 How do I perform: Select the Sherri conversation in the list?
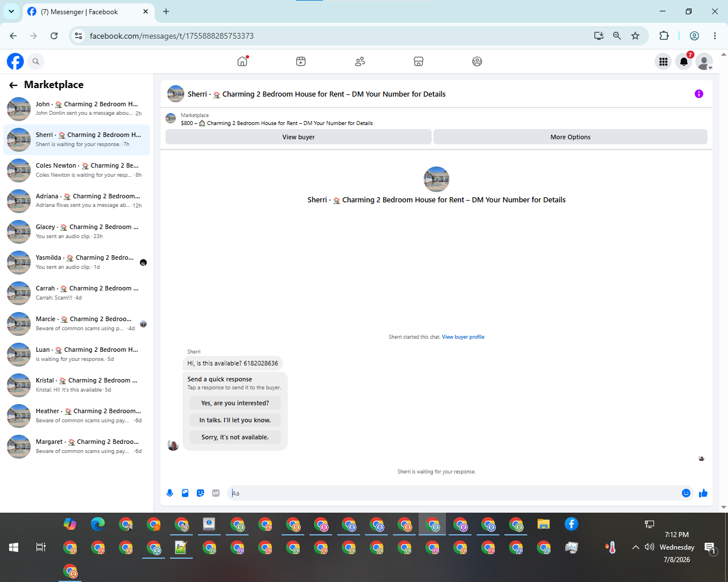(77, 139)
